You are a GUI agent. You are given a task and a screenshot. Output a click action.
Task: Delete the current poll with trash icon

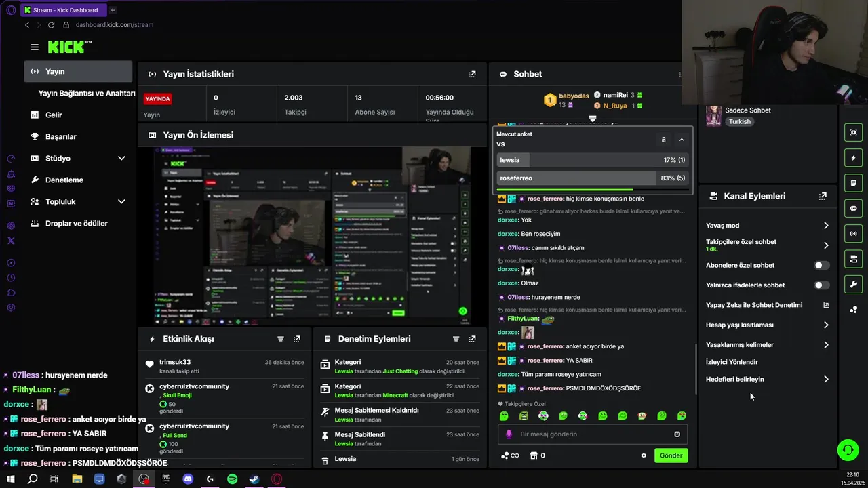[x=664, y=140]
